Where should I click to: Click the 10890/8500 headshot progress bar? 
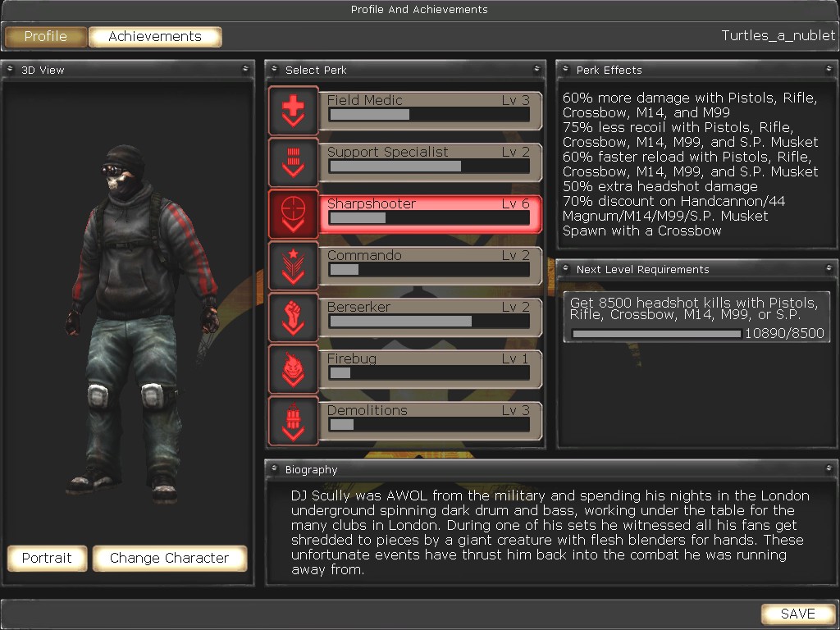click(657, 334)
